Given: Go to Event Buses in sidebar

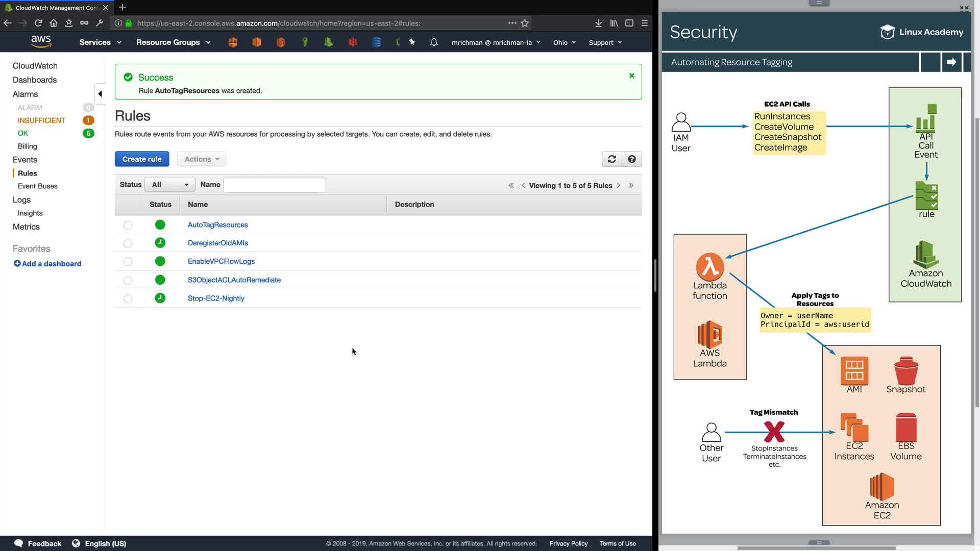Looking at the screenshot, I should [37, 186].
